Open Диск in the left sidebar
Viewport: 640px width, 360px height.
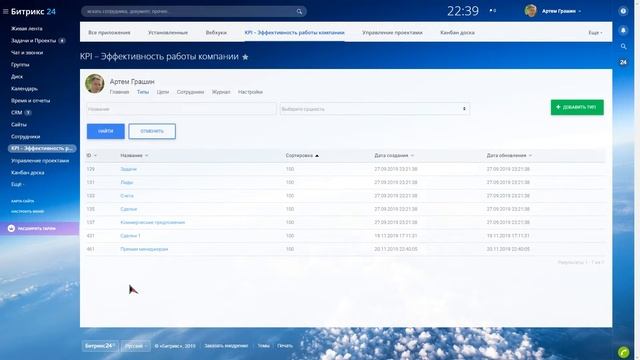coord(17,77)
